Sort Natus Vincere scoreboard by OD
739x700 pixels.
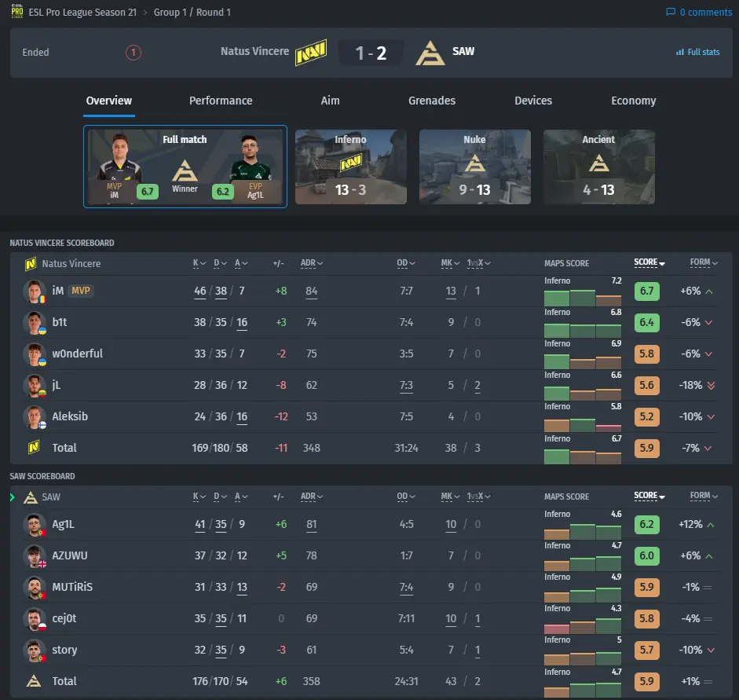(x=406, y=263)
